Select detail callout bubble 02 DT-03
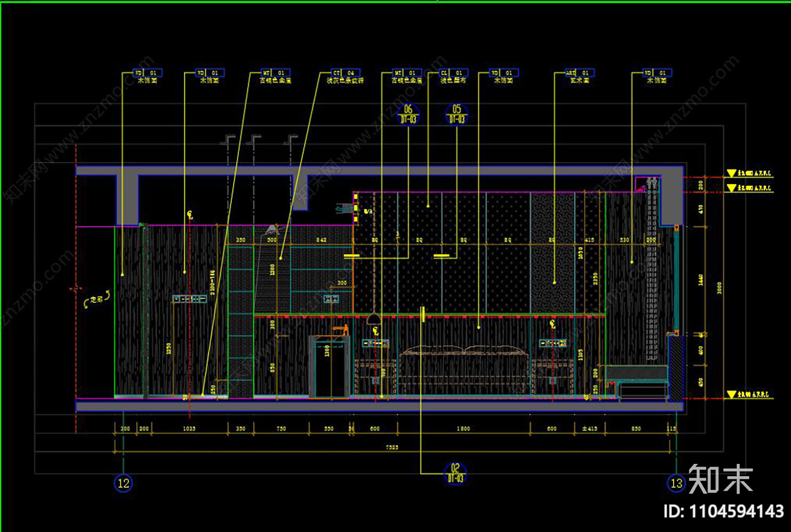The width and height of the screenshot is (791, 532). tap(455, 473)
